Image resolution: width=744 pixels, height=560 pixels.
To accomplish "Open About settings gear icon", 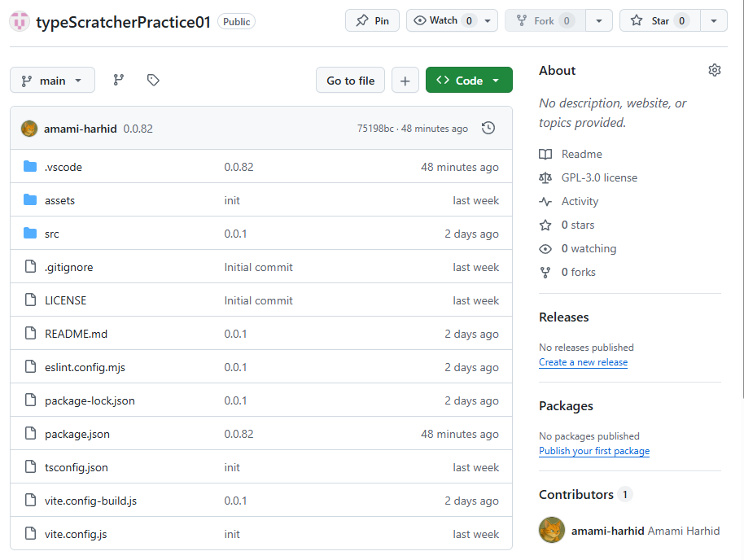I will (x=715, y=70).
